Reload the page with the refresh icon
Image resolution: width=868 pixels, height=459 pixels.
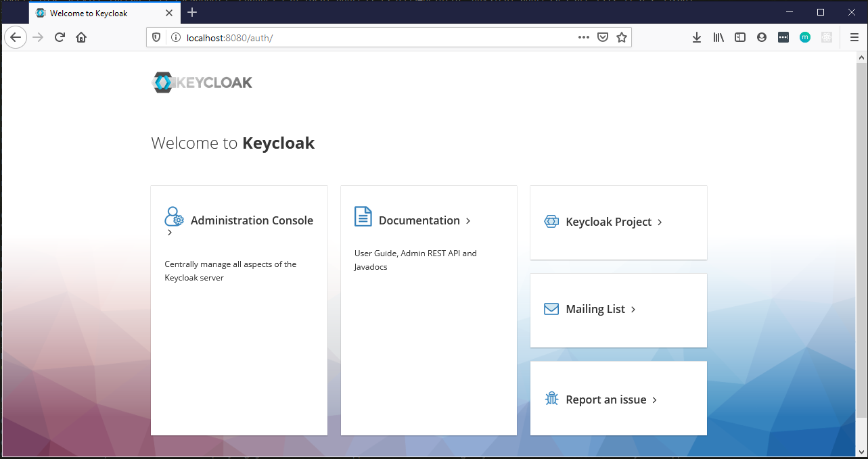coord(60,38)
